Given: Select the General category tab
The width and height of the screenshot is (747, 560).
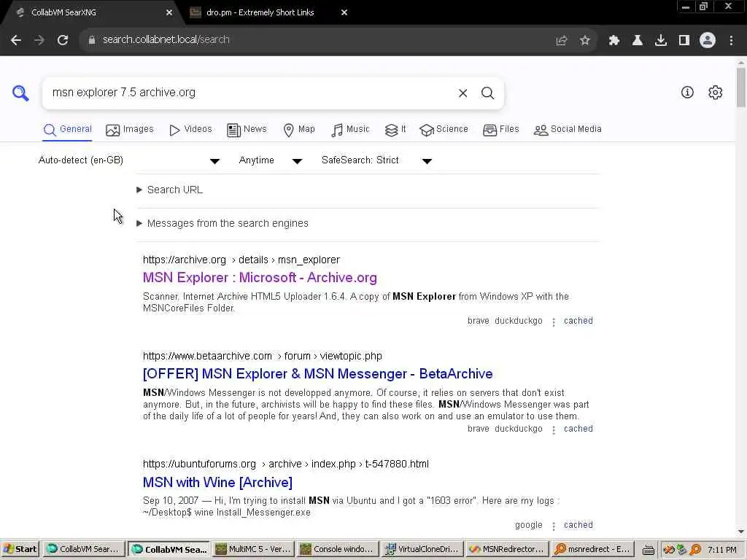Looking at the screenshot, I should click(x=67, y=130).
